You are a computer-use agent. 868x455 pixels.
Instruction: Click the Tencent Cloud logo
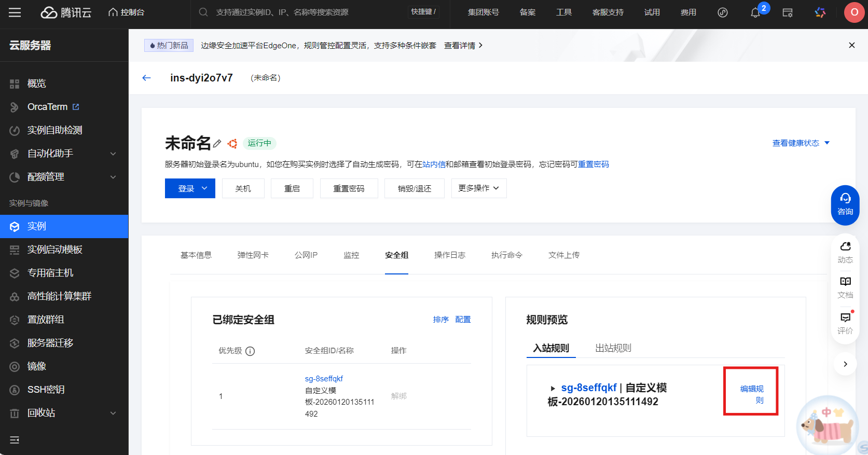(66, 12)
